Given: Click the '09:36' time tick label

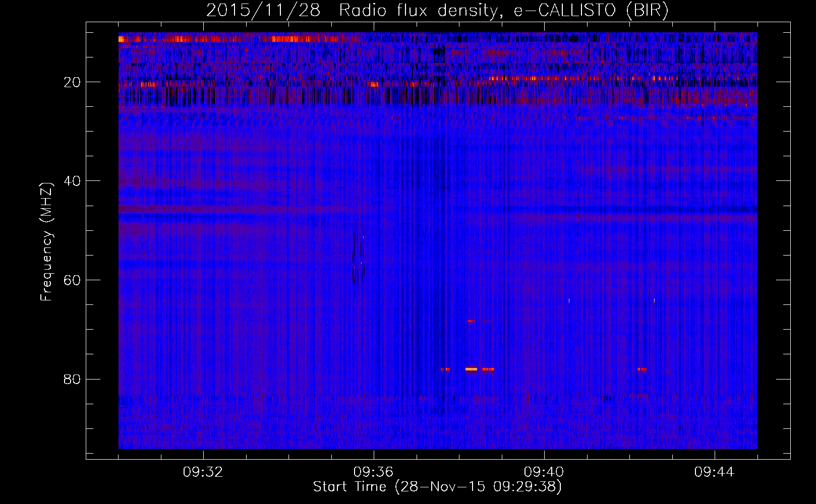Looking at the screenshot, I should [x=373, y=472].
